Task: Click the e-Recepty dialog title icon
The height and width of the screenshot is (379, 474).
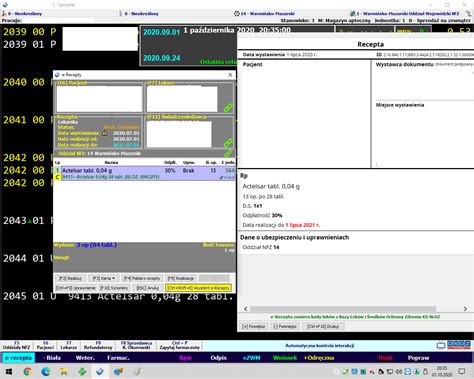Action: (57, 75)
